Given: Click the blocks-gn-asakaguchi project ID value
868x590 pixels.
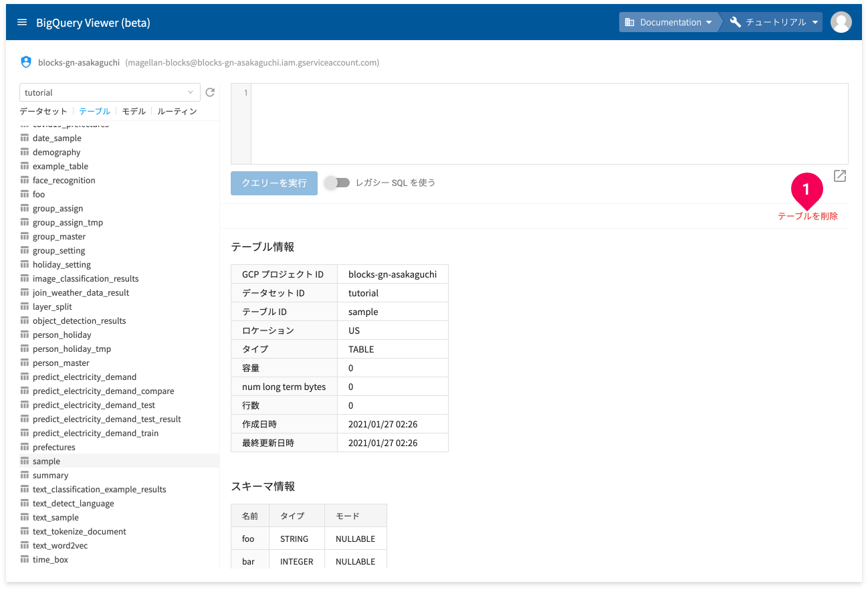Looking at the screenshot, I should (x=393, y=274).
